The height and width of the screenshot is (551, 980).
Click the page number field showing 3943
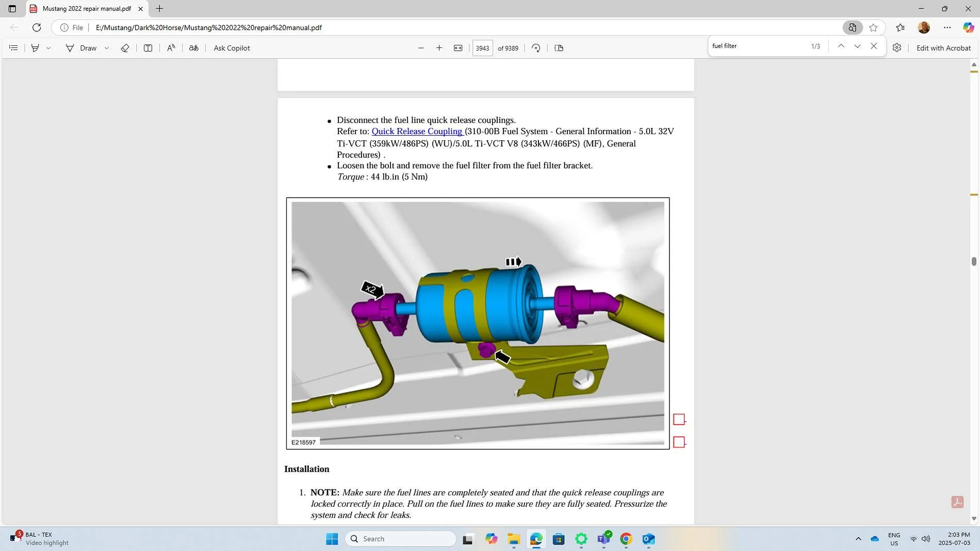[x=482, y=48]
